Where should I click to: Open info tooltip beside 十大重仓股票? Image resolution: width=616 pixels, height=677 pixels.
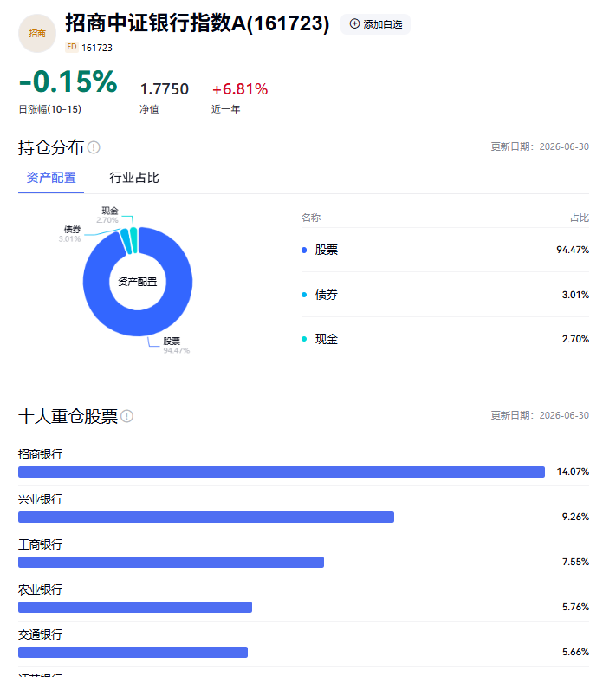click(126, 416)
